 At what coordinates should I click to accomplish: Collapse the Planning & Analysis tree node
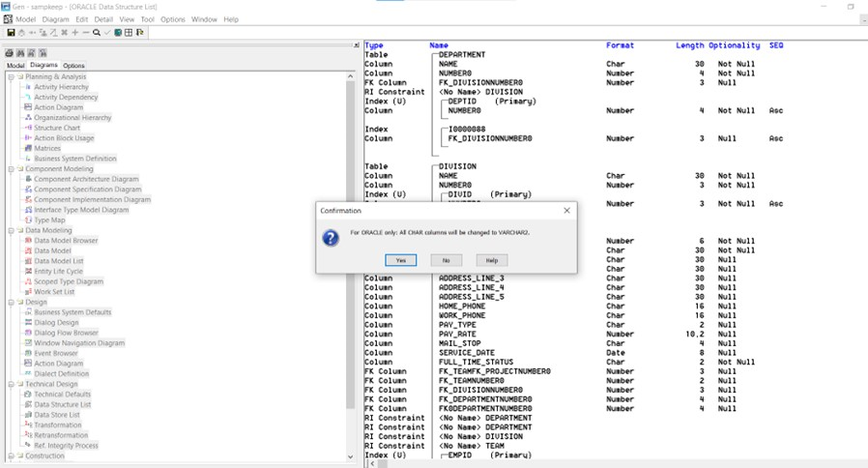[x=10, y=76]
